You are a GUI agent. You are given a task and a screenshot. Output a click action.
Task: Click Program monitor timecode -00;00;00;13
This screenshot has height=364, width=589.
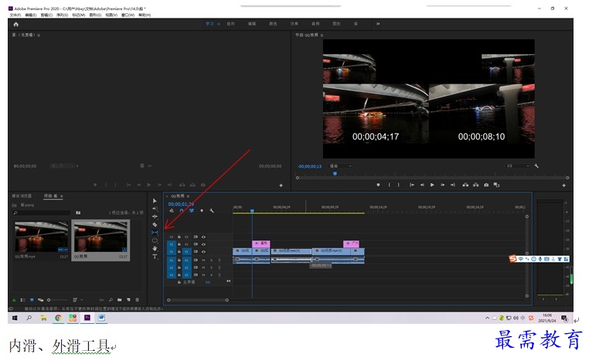click(x=309, y=166)
